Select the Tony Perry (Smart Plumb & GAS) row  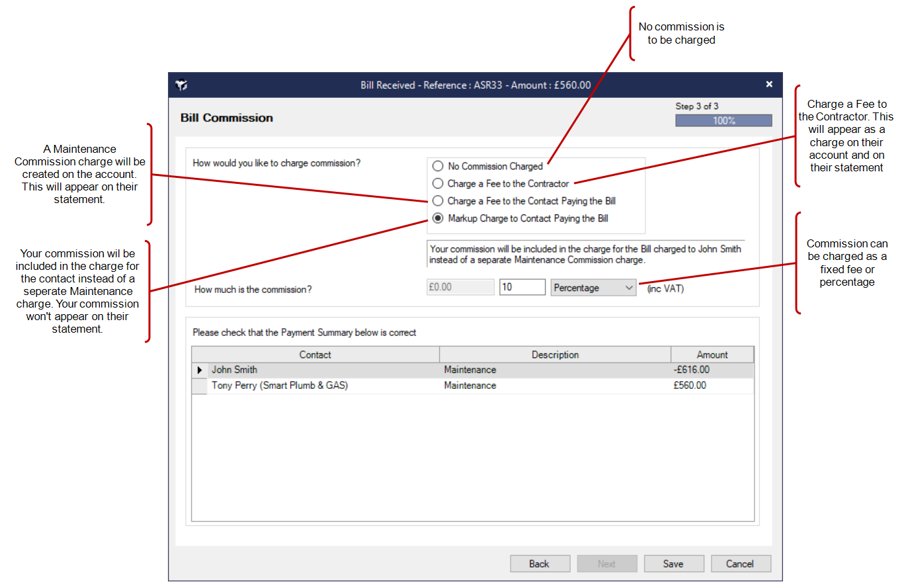tap(324, 386)
